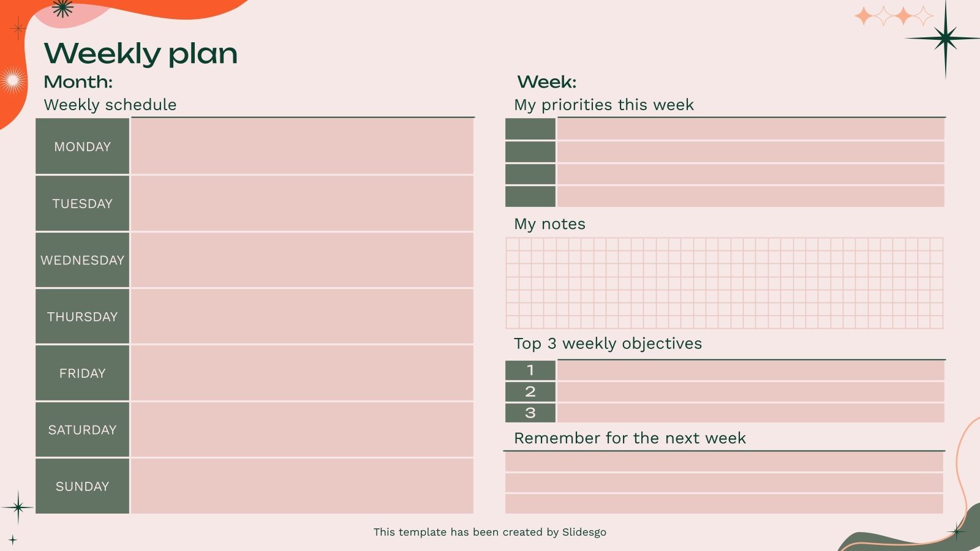Viewport: 980px width, 551px height.
Task: Click the large dark green star, top-right
Action: click(x=946, y=39)
